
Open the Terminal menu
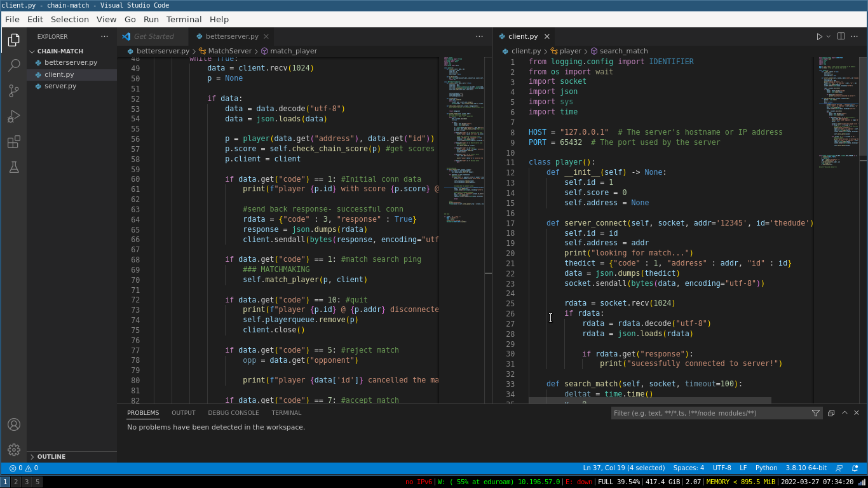coord(184,19)
